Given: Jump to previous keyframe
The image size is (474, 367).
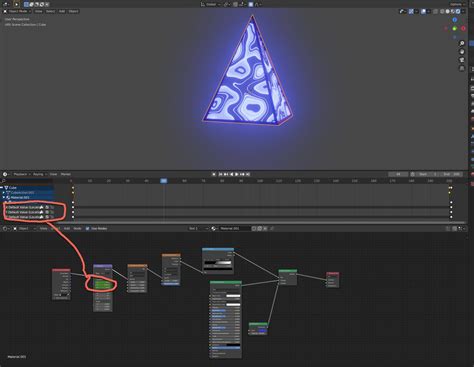Looking at the screenshot, I should (226, 174).
